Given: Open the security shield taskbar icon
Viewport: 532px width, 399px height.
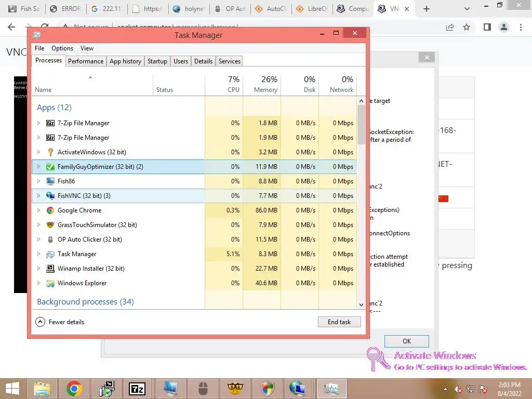Looking at the screenshot, I should (x=267, y=389).
